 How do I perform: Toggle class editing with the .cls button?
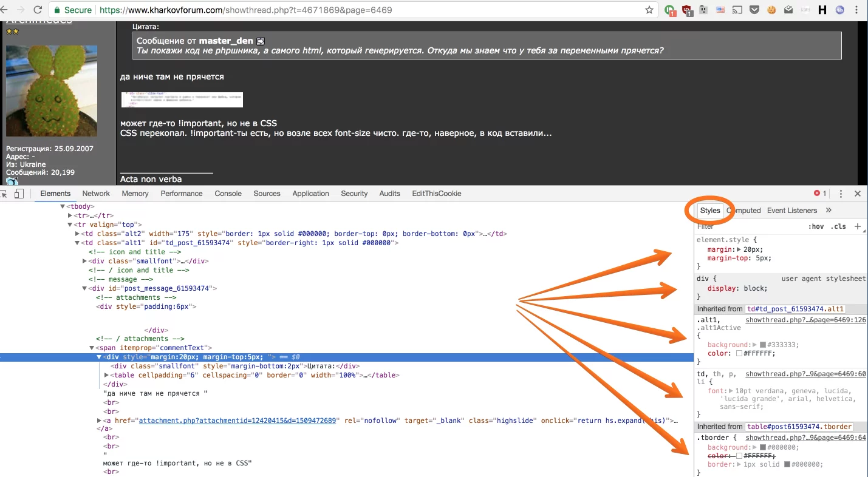coord(839,226)
